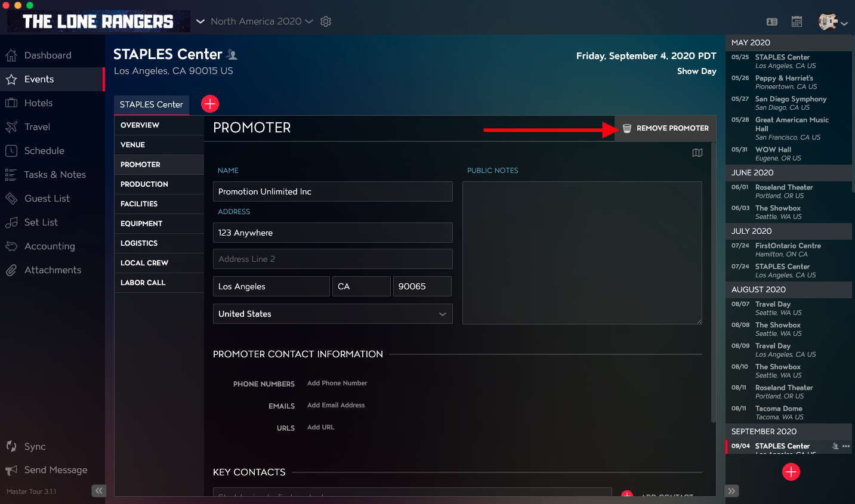Open 08/09 Travel Day Los Angeles date
Viewport: 855px width, 504px height.
point(788,350)
